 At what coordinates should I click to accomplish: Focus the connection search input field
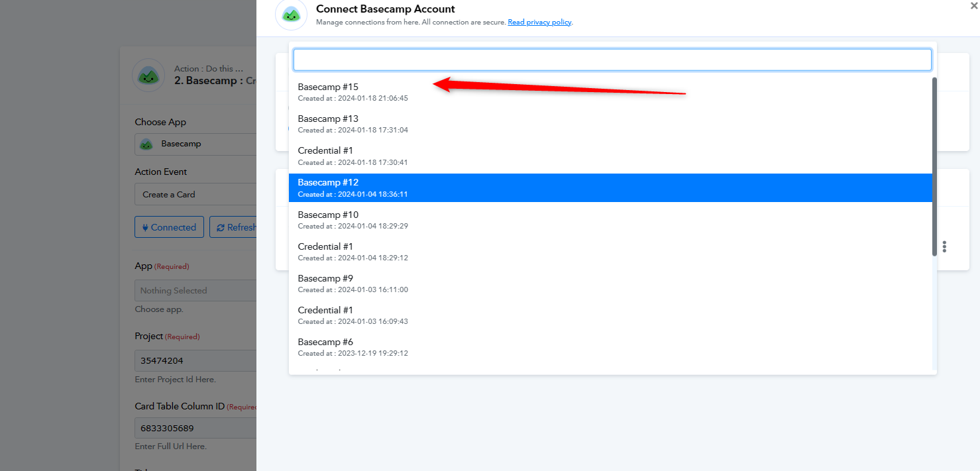click(x=612, y=60)
